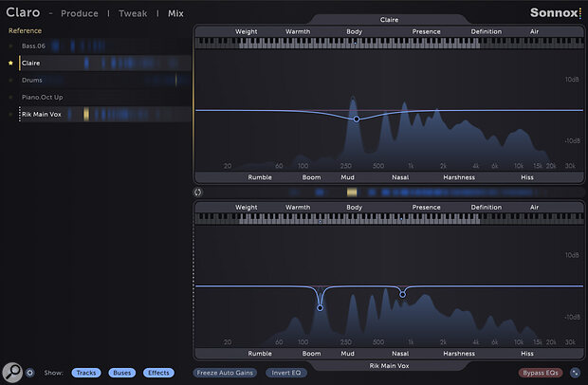Click Definition label in Rik Main Vox panel
588x385 pixels.
point(486,208)
